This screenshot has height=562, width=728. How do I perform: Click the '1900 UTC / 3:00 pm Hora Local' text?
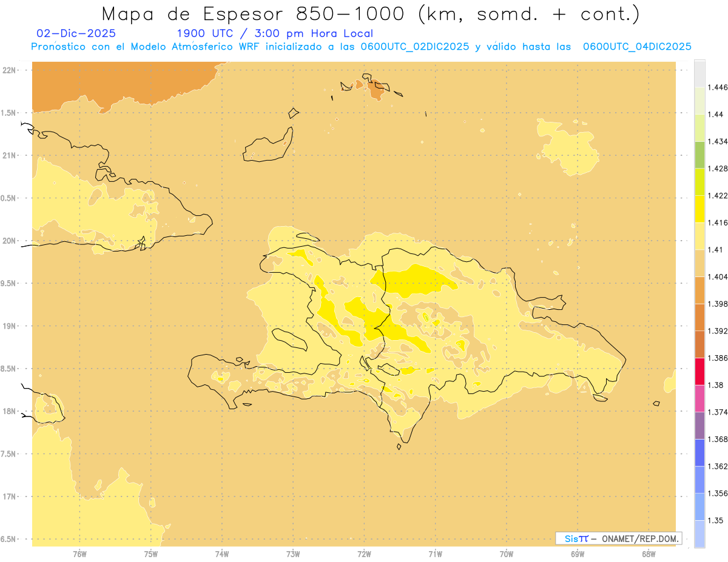click(274, 33)
